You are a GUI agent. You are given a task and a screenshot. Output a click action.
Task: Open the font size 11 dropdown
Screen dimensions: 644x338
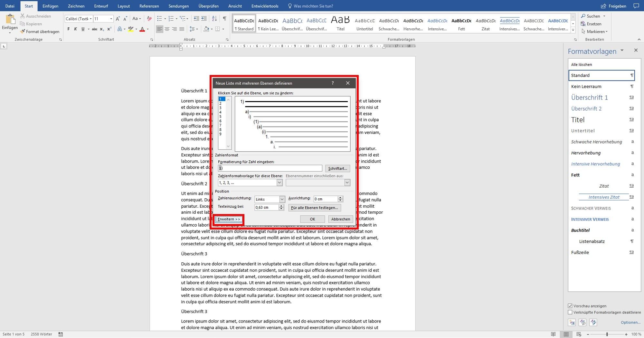pyautogui.click(x=111, y=19)
